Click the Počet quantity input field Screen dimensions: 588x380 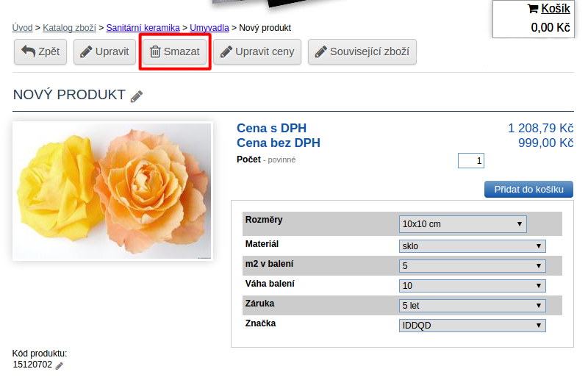coord(470,160)
